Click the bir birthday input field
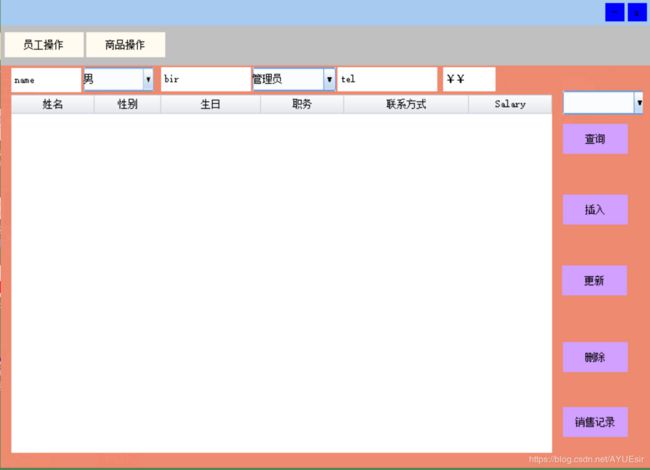Viewport: 650px width, 470px height. (x=206, y=79)
